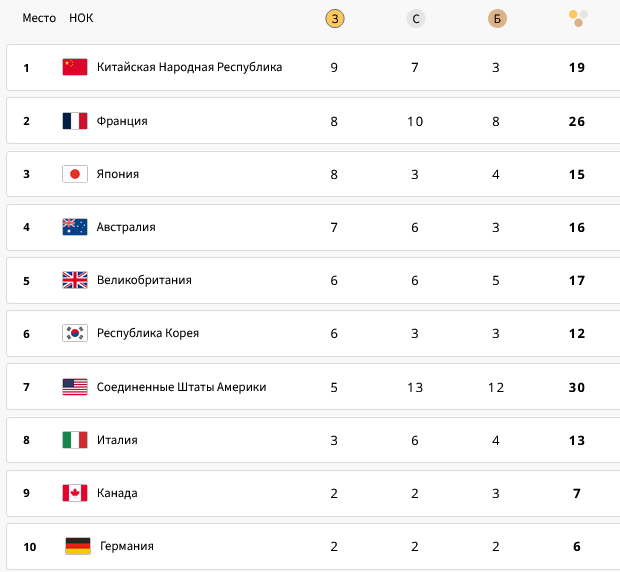The height and width of the screenshot is (572, 620).
Task: Click the Republic of Korea flag
Action: coord(75,333)
